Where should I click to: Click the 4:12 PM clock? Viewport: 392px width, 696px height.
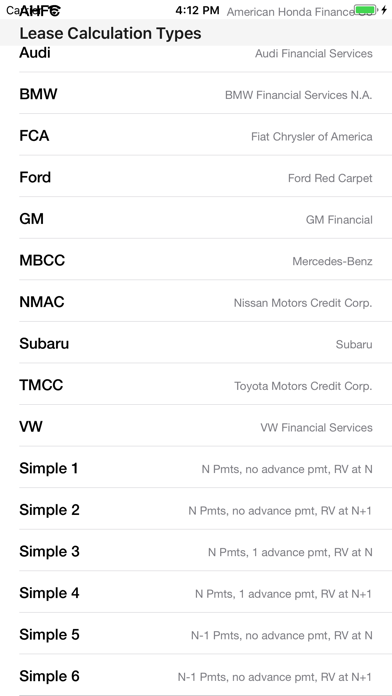[x=197, y=10]
